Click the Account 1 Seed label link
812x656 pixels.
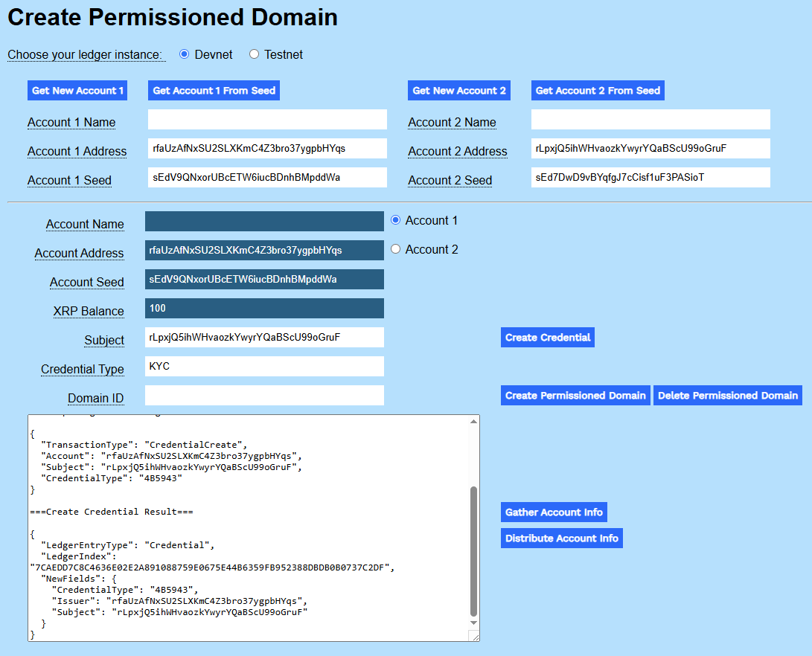pos(69,180)
